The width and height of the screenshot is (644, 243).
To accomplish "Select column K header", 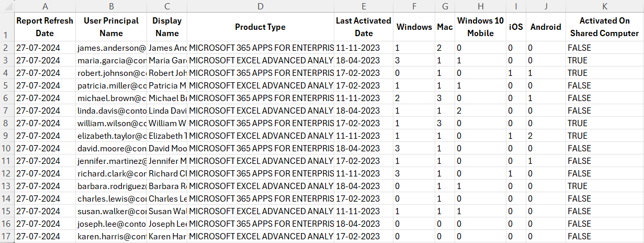I will [x=604, y=6].
